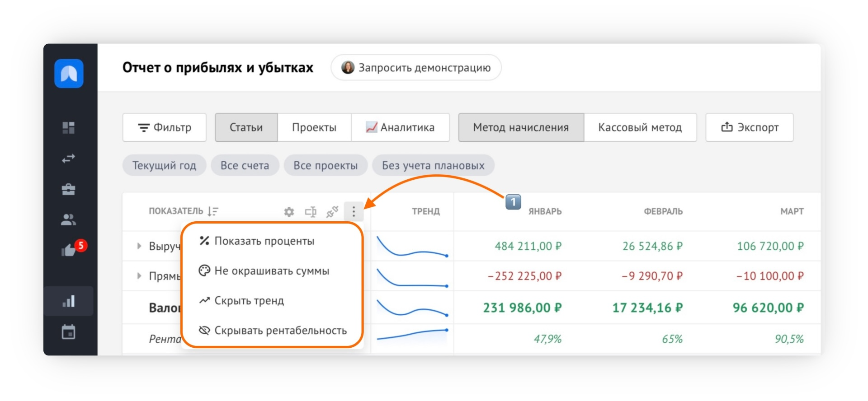
Task: Open the dashboard grid icon in sidebar
Action: (69, 128)
